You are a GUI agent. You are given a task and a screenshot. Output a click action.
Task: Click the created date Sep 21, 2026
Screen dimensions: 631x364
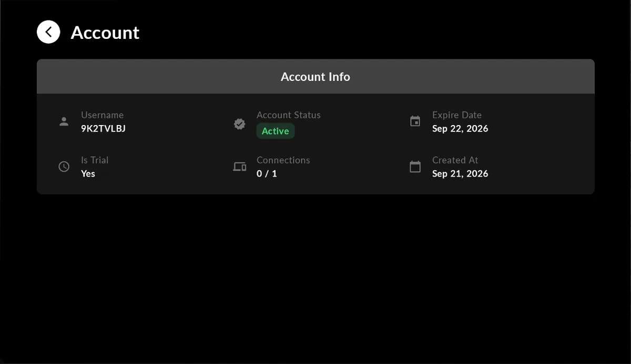pyautogui.click(x=460, y=174)
